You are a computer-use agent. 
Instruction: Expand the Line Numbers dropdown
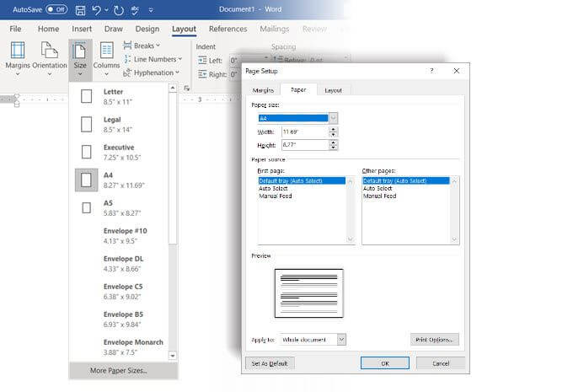(x=152, y=59)
